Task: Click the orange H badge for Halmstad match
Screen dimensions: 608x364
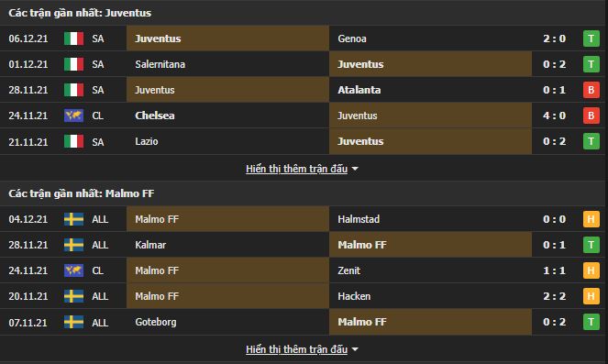Action: coord(591,219)
